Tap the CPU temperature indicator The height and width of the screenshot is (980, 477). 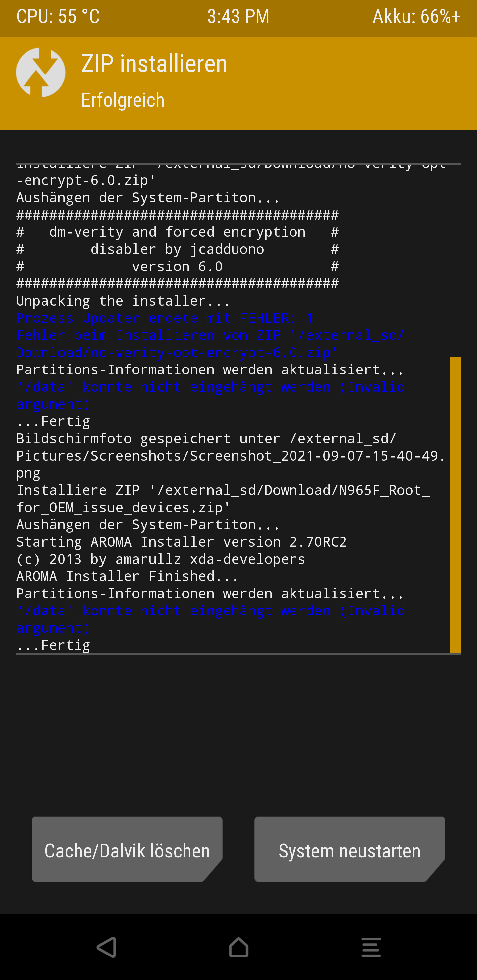coord(58,16)
